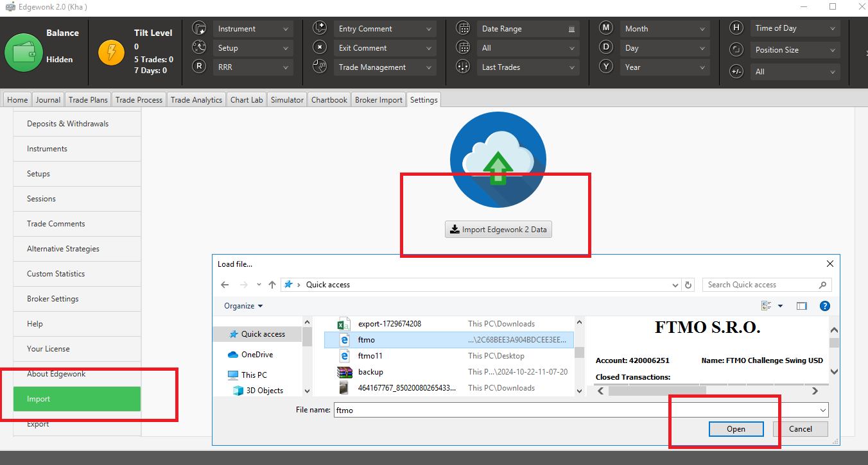The width and height of the screenshot is (868, 465).
Task: Click Import Edgewonk 2 Data button
Action: click(498, 230)
